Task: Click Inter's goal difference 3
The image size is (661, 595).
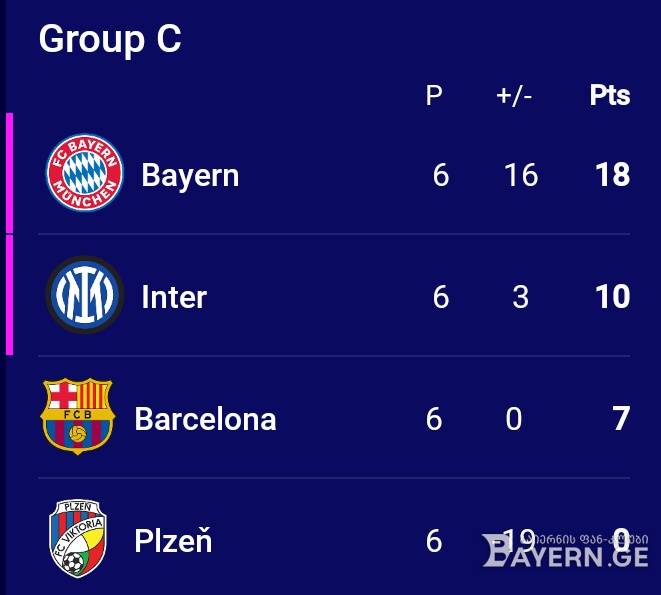Action: pyautogui.click(x=521, y=296)
